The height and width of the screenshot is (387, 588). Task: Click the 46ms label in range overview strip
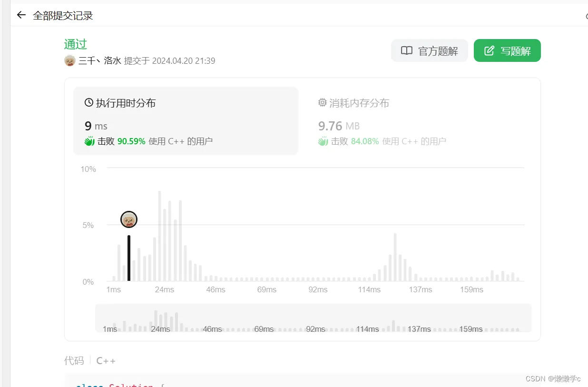pos(212,329)
